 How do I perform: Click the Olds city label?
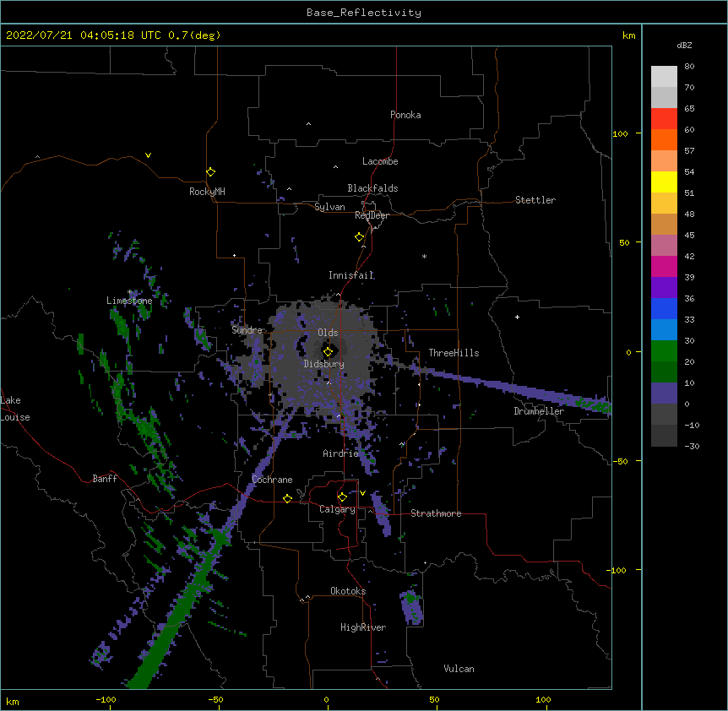pyautogui.click(x=328, y=333)
